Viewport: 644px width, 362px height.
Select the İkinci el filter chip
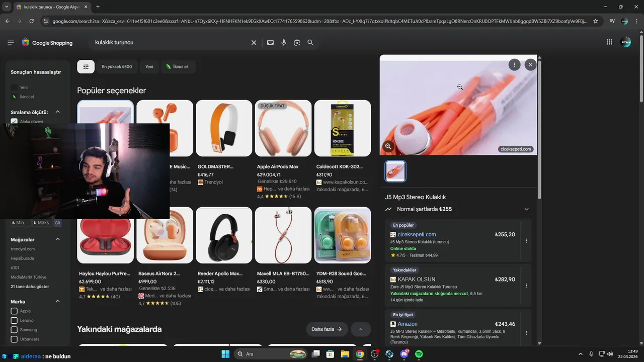pos(177,66)
